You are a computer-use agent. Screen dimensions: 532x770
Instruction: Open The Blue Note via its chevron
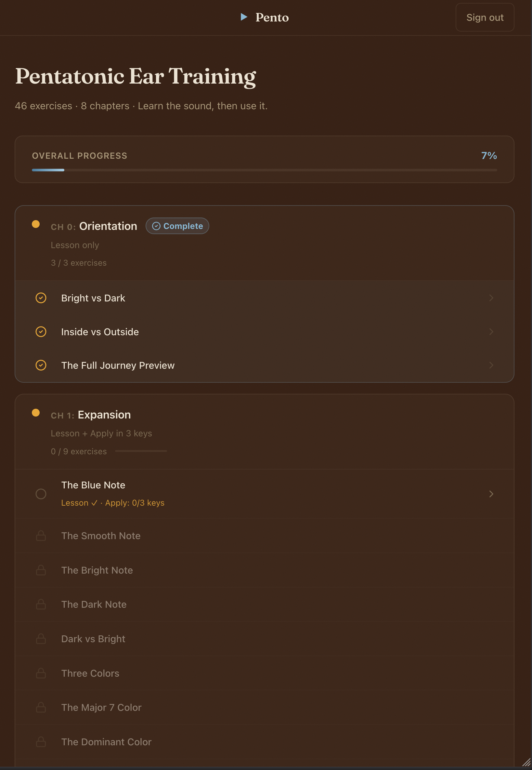491,494
